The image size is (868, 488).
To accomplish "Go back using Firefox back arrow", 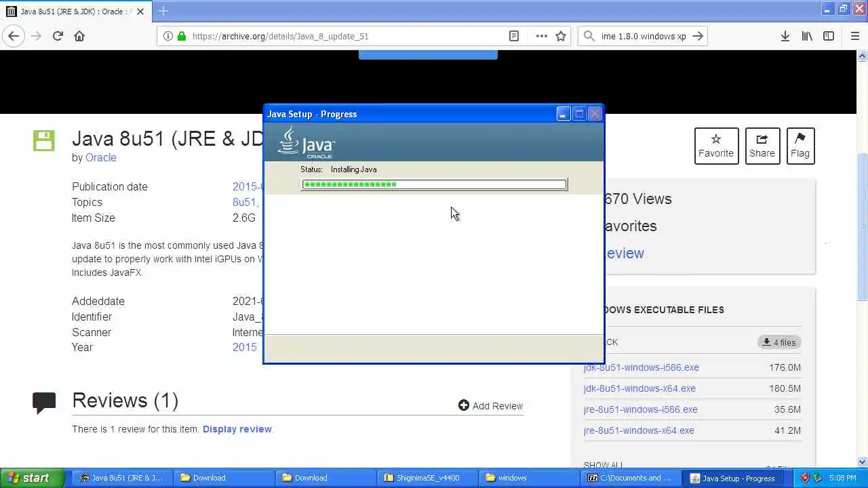I will point(14,36).
